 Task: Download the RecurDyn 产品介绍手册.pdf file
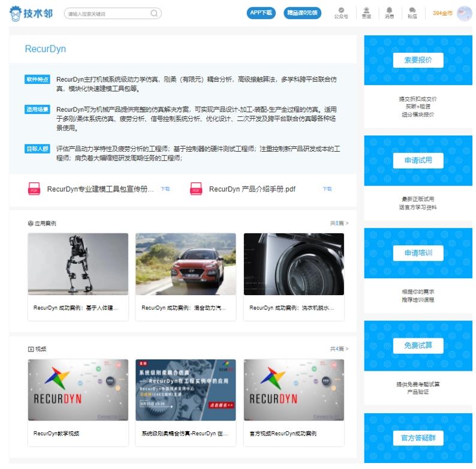pyautogui.click(x=327, y=189)
